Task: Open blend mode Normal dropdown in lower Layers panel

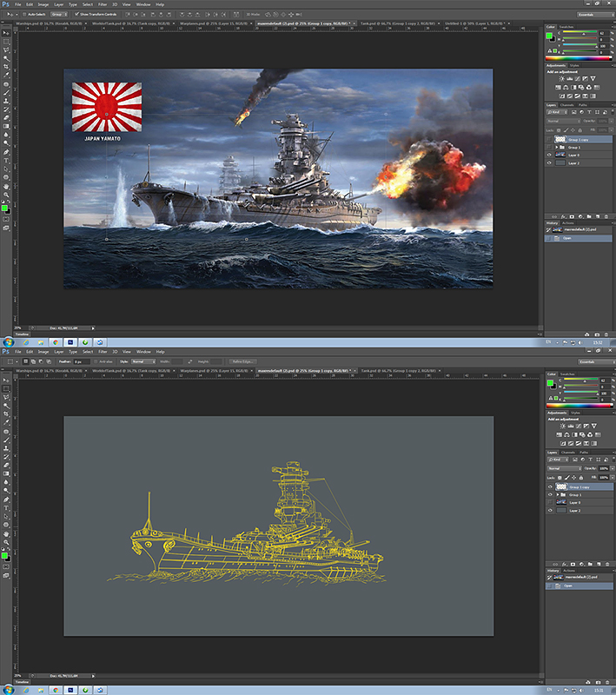Action: pos(564,468)
